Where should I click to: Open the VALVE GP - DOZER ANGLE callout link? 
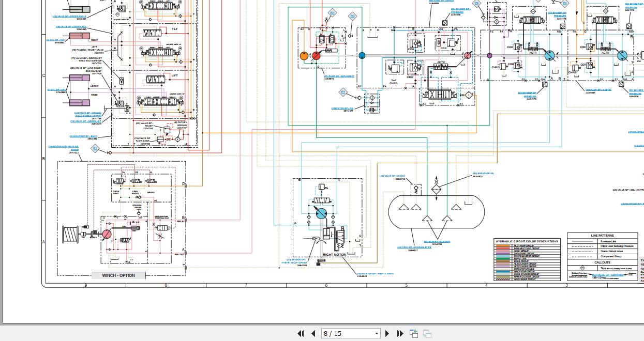point(70,16)
